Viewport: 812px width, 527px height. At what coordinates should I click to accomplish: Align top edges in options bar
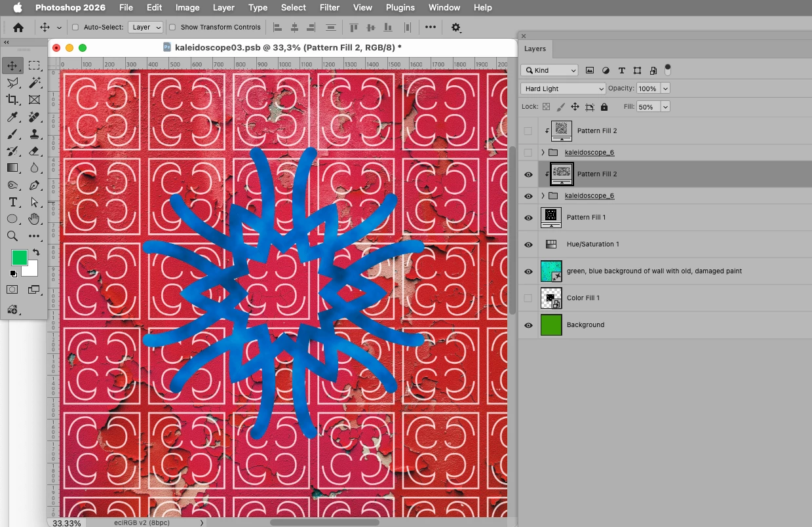tap(354, 28)
